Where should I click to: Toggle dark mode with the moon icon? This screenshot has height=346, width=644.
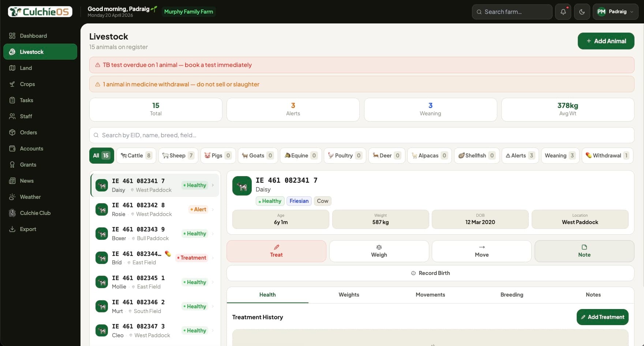coord(582,11)
